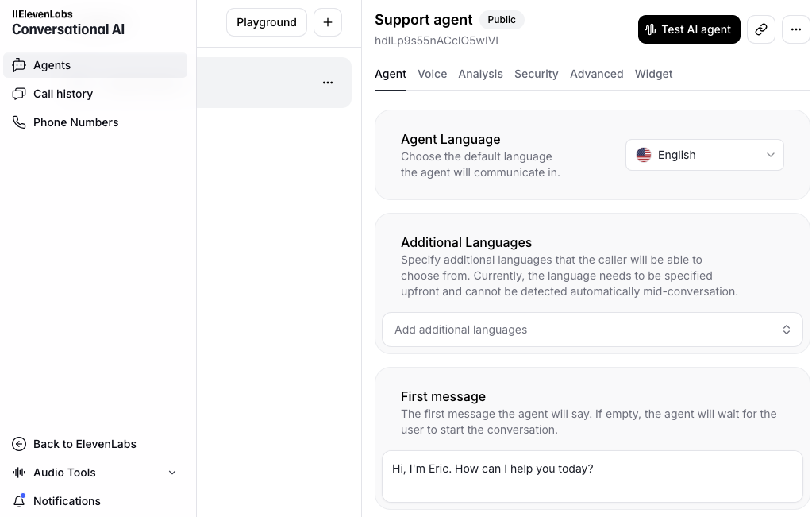
Task: Open Audio Tools menu label
Action: [65, 473]
